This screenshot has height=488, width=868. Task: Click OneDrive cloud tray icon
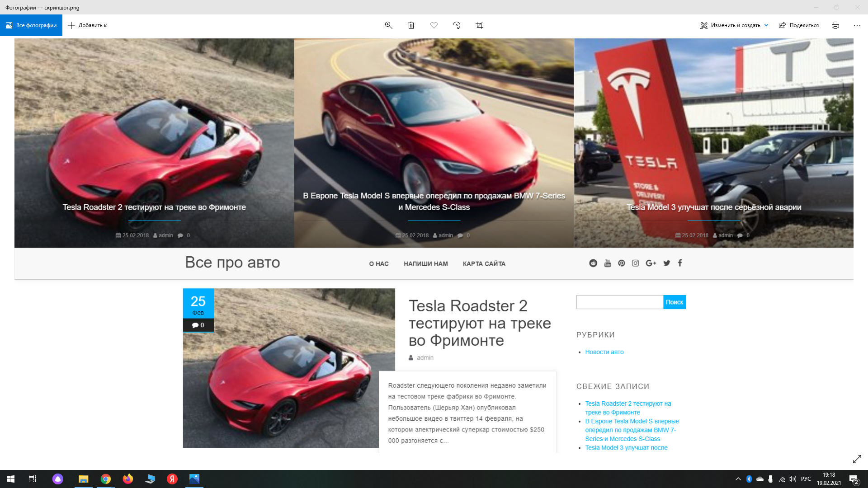pyautogui.click(x=760, y=479)
